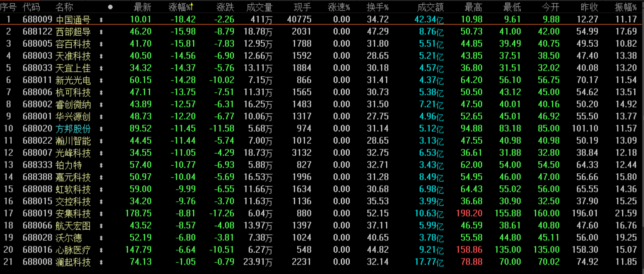Click the marker icon beside 铂力特
Screen dimensions: 644x274
(101, 165)
